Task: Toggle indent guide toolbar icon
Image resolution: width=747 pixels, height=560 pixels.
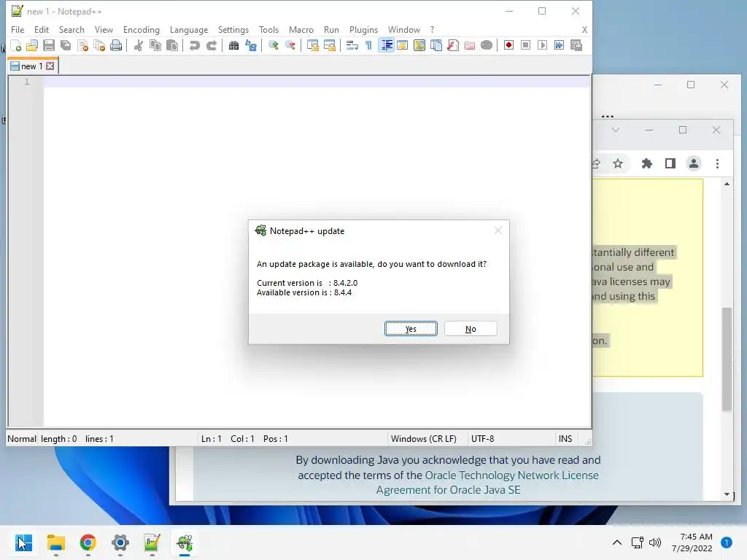Action: click(x=387, y=45)
